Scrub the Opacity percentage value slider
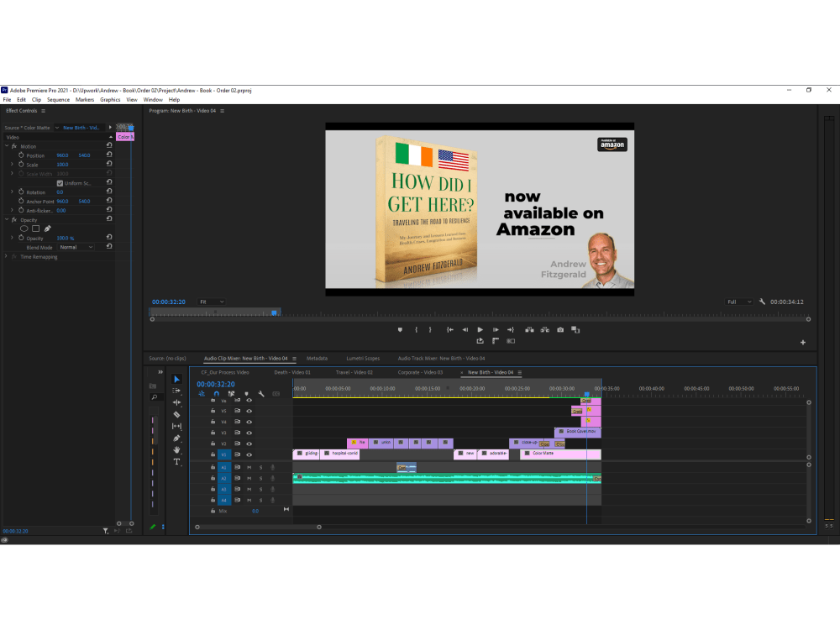The width and height of the screenshot is (840, 630). [66, 239]
